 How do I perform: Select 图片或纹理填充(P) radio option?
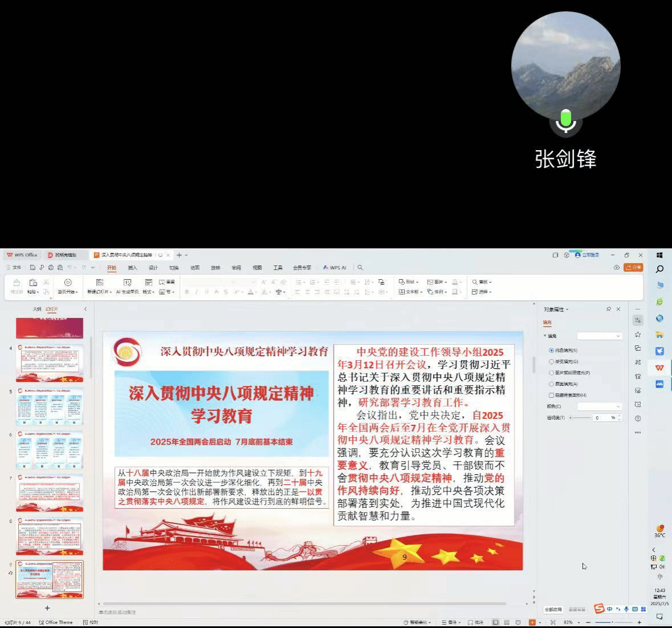pos(552,373)
